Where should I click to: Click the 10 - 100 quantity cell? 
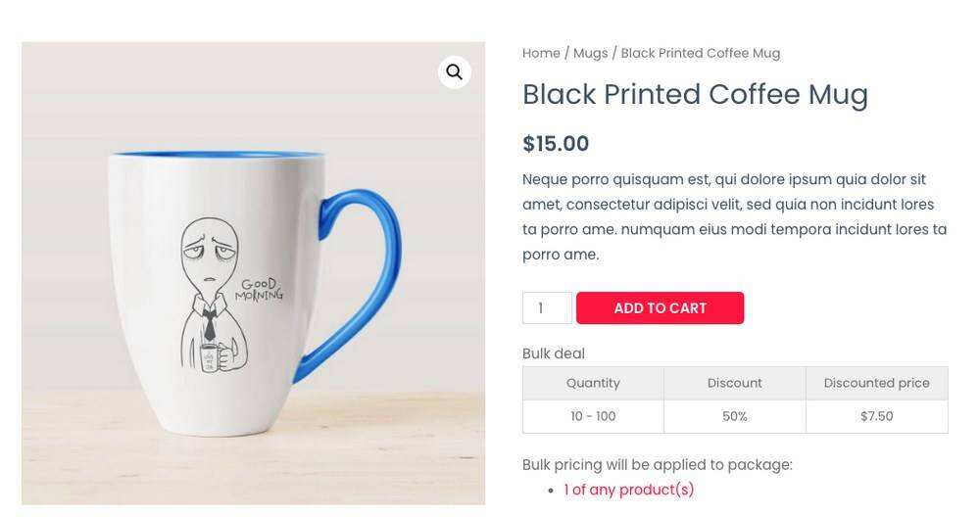pyautogui.click(x=593, y=416)
